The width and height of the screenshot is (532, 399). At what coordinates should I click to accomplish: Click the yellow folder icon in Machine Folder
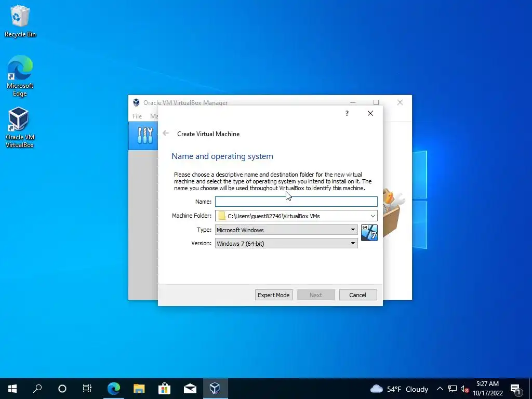click(x=222, y=216)
